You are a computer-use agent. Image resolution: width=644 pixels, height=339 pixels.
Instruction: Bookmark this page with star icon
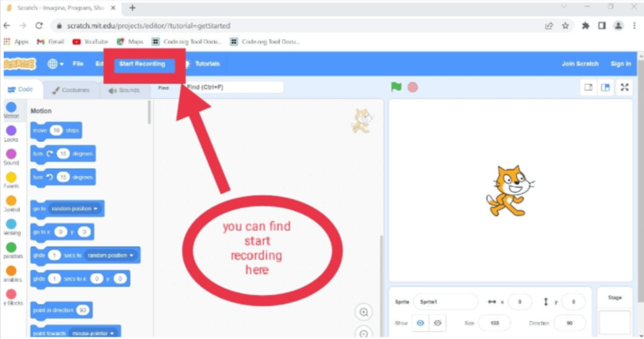565,26
